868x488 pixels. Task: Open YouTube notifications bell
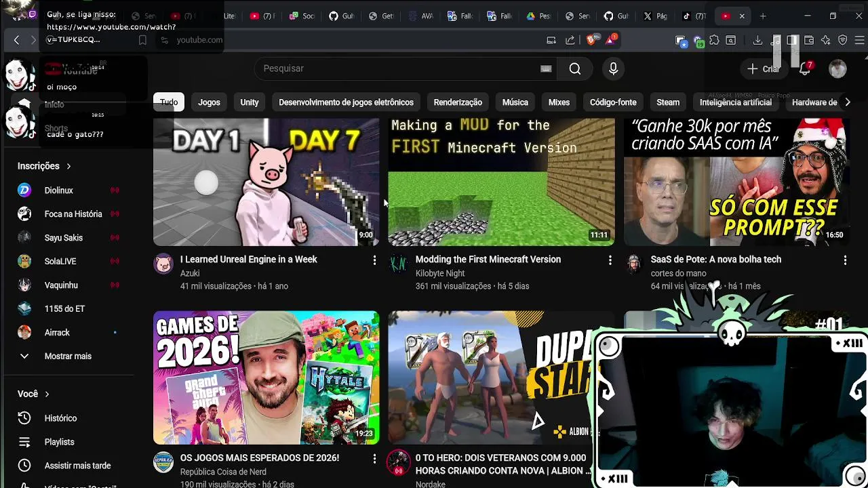(806, 68)
